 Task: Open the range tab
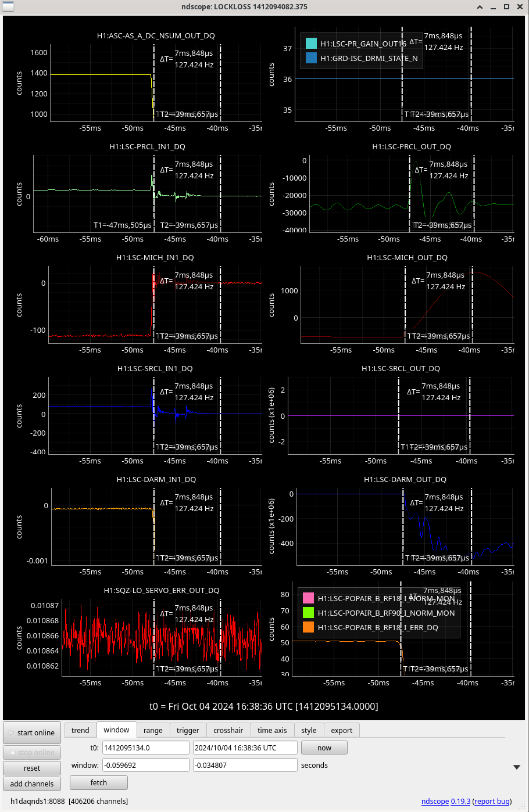pyautogui.click(x=153, y=730)
